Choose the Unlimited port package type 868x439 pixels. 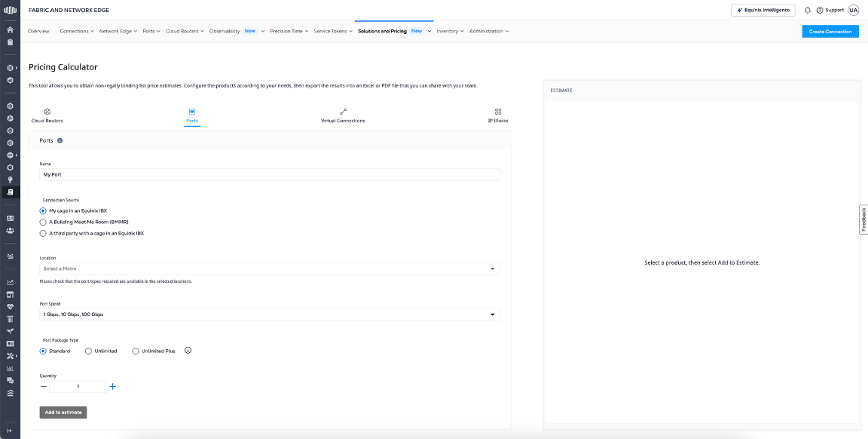point(89,351)
